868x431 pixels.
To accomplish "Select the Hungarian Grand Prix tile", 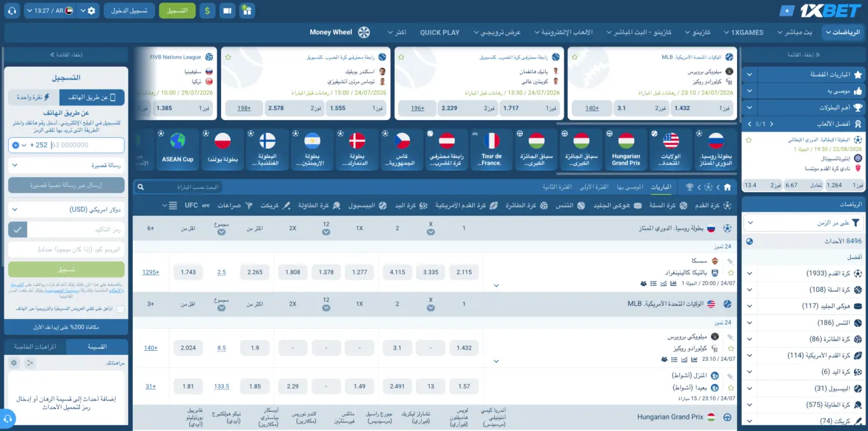I will pos(626,149).
